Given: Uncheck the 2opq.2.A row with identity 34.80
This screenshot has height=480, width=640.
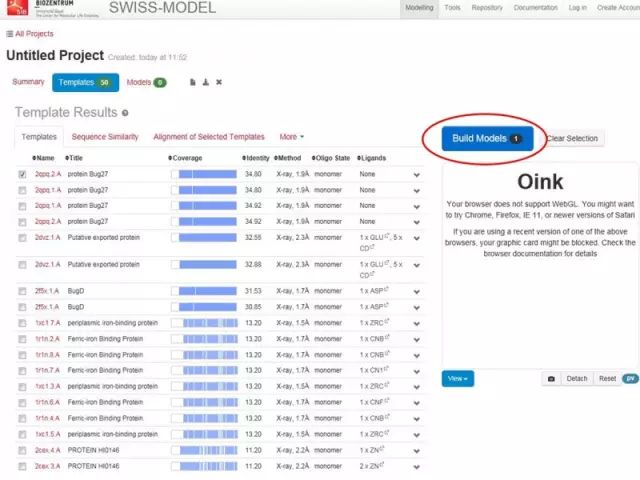Looking at the screenshot, I should [22, 175].
